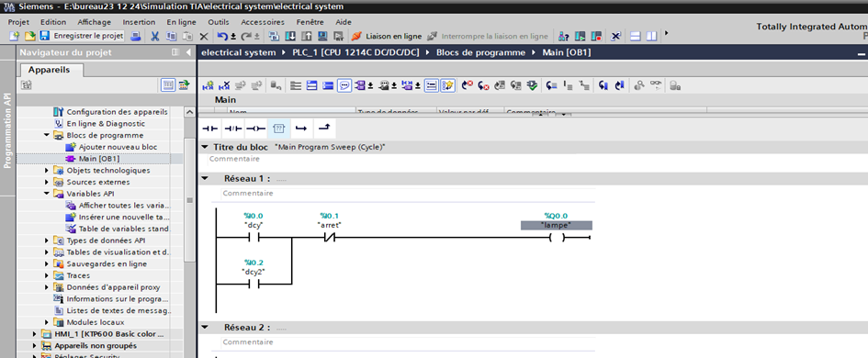Collapse Réseau 2 network
This screenshot has height=358, width=868.
point(205,327)
